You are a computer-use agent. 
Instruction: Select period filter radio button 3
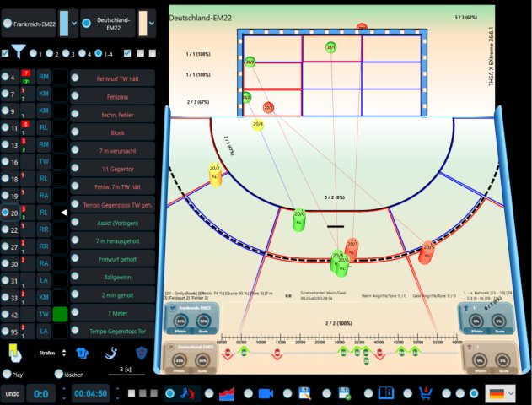66,53
